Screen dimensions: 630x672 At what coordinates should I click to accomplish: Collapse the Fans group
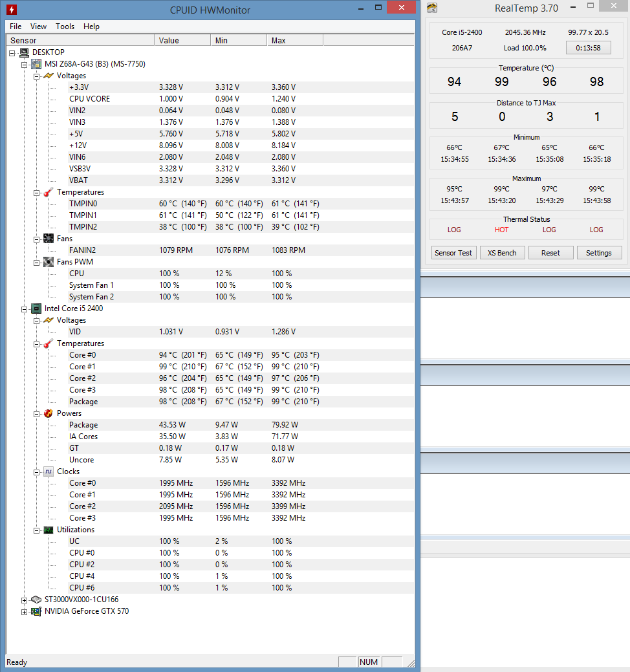[x=36, y=239]
